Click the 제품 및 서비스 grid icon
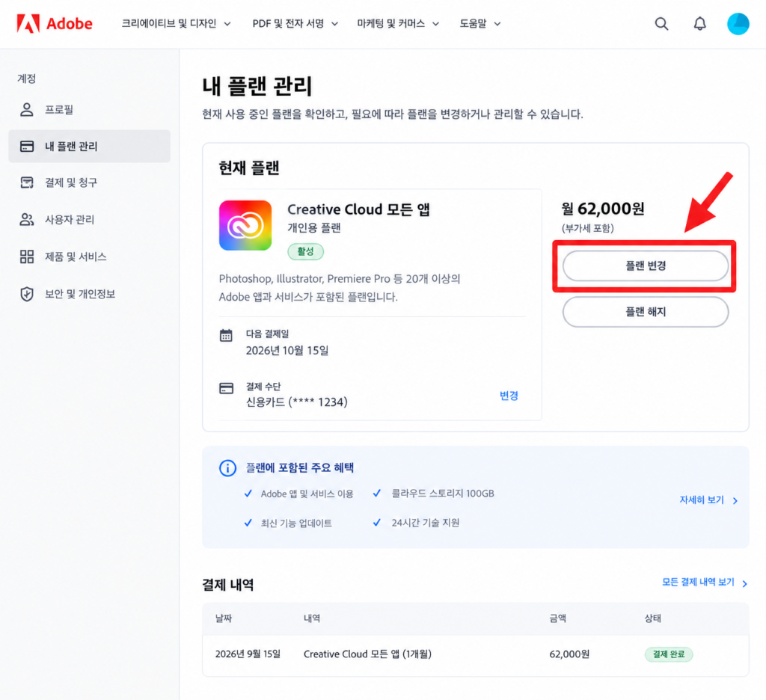The height and width of the screenshot is (700, 766). [27, 257]
